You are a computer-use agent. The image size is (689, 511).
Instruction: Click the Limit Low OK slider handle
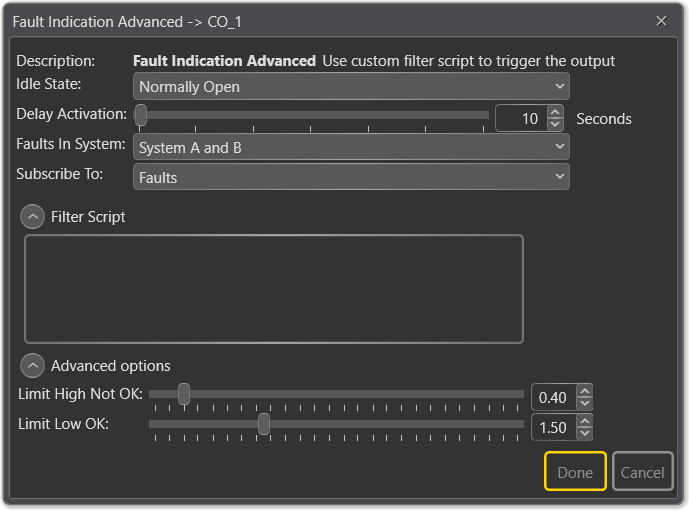tap(264, 424)
